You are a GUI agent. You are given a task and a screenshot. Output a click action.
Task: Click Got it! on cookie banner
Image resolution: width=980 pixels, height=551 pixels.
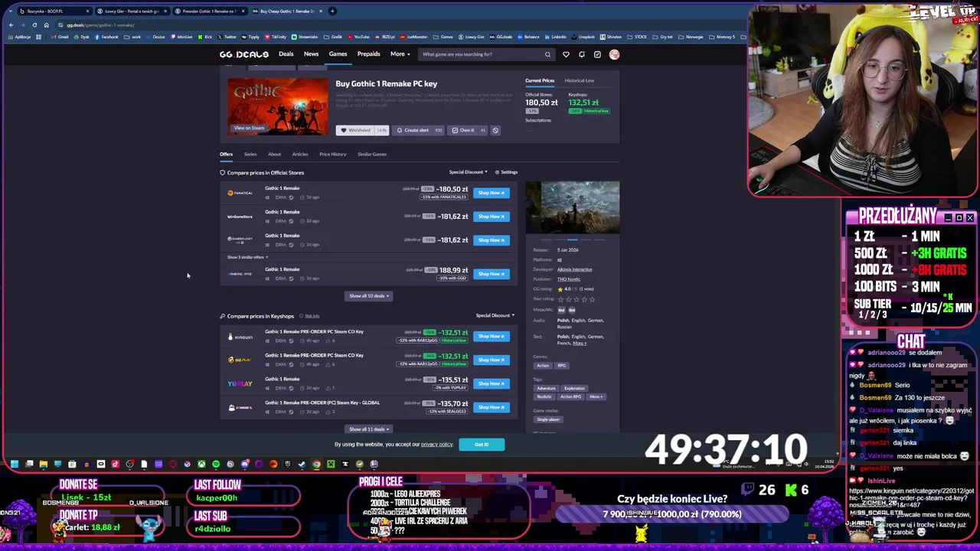[482, 445]
